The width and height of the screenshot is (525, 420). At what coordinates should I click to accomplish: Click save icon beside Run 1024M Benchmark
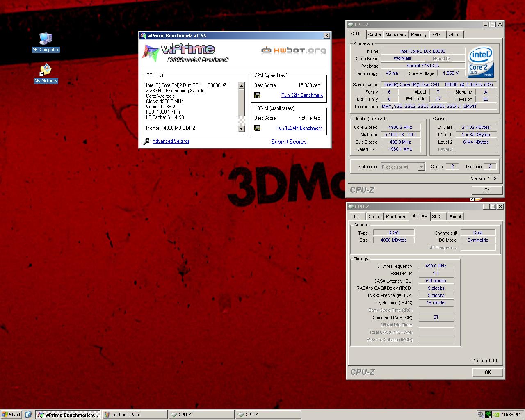click(257, 128)
